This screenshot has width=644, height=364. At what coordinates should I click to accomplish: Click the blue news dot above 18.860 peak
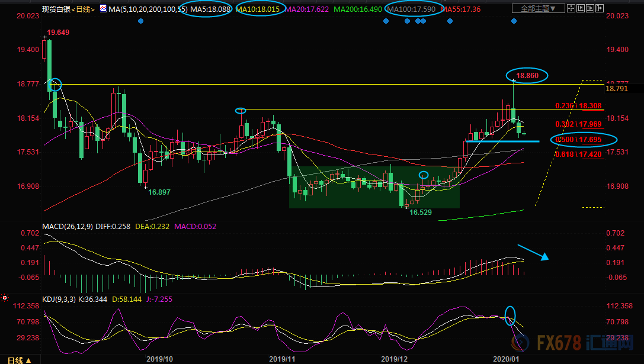[514, 21]
